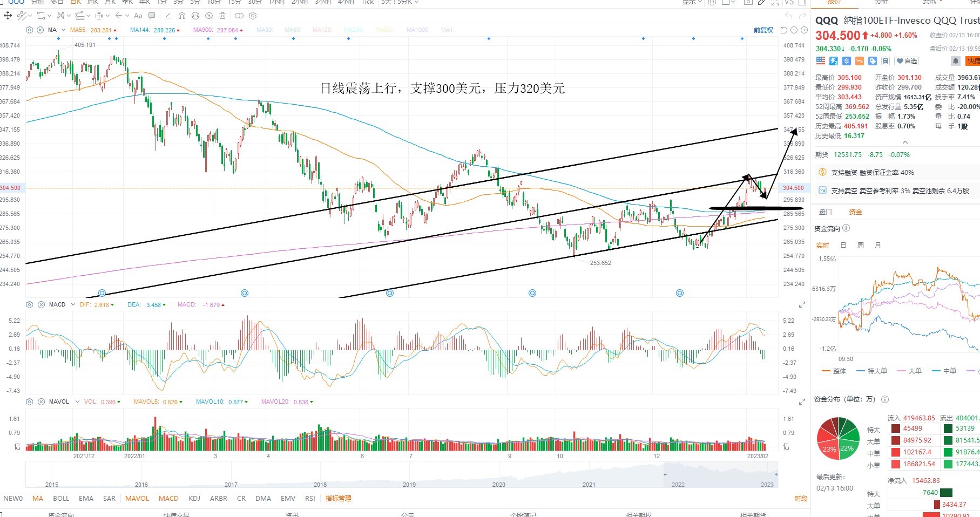The height and width of the screenshot is (517, 980).
Task: Redo the drawing action
Action: (x=802, y=16)
